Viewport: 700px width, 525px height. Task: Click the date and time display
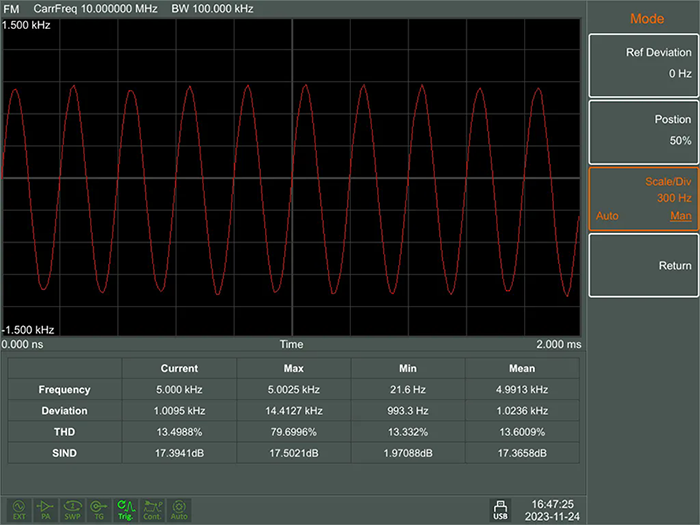[x=552, y=510]
